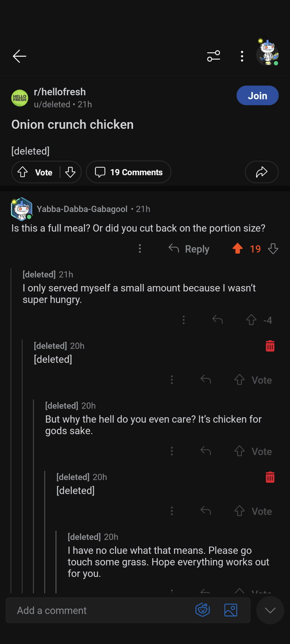Upvote the "chicken for gods sake" comment

239,451
